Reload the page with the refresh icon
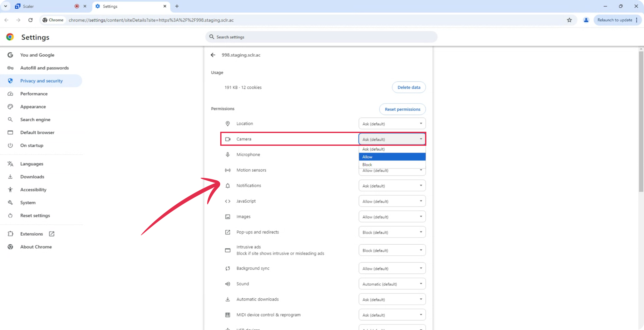 click(x=30, y=20)
